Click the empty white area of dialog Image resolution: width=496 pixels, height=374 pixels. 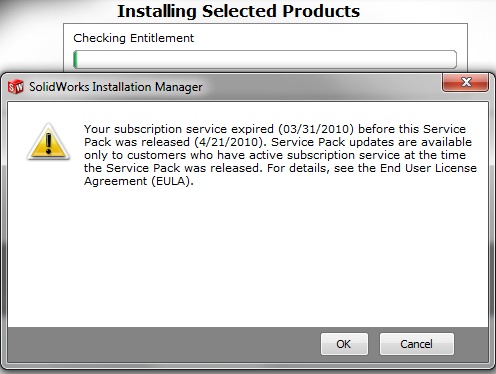coord(248,257)
